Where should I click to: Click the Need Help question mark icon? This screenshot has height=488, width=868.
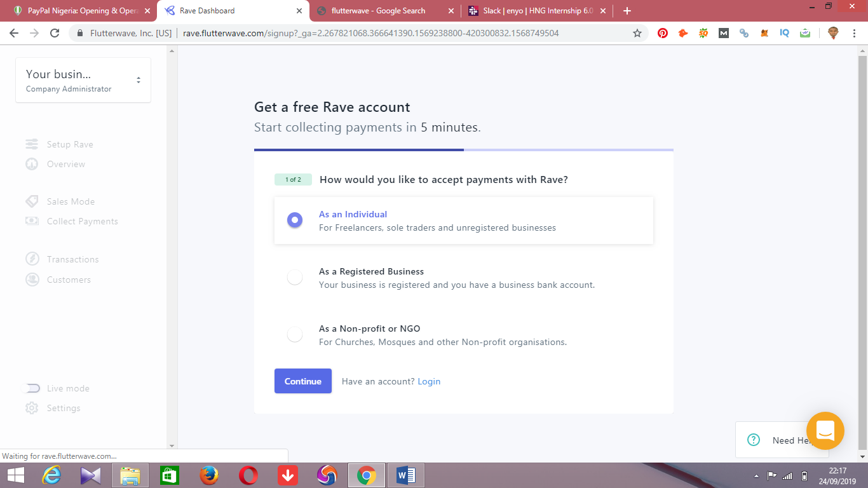tap(754, 440)
